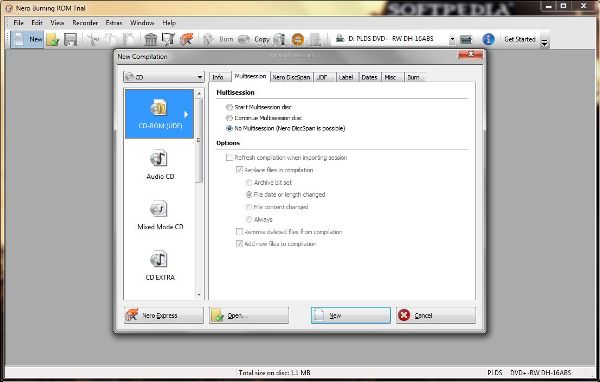The image size is (600, 382).
Task: Open the Help menu
Action: point(169,23)
